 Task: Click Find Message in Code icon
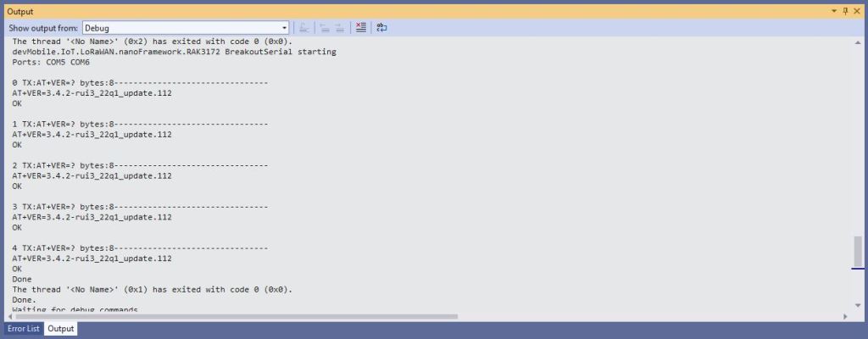303,27
